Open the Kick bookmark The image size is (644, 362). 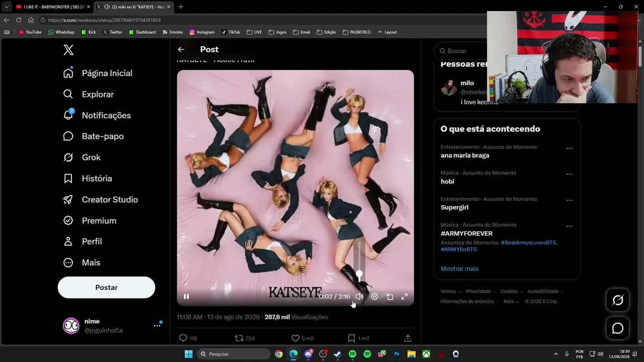88,32
